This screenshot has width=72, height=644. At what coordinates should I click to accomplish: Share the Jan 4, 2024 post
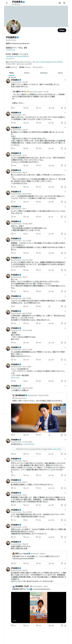click(65, 253)
